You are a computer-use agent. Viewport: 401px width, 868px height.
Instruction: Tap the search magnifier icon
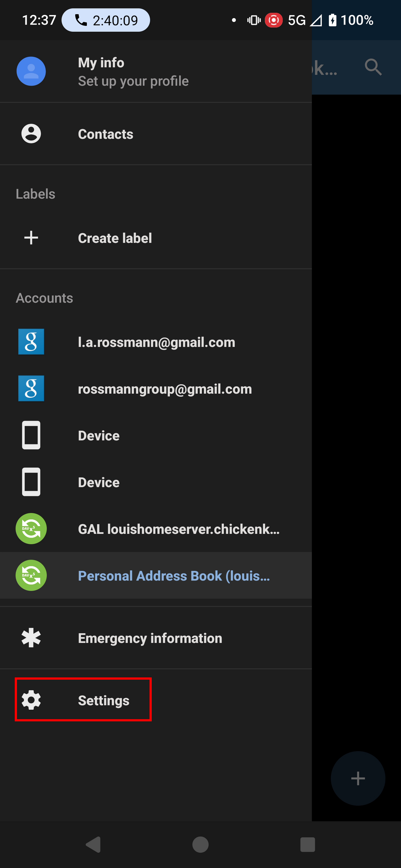coord(373,67)
